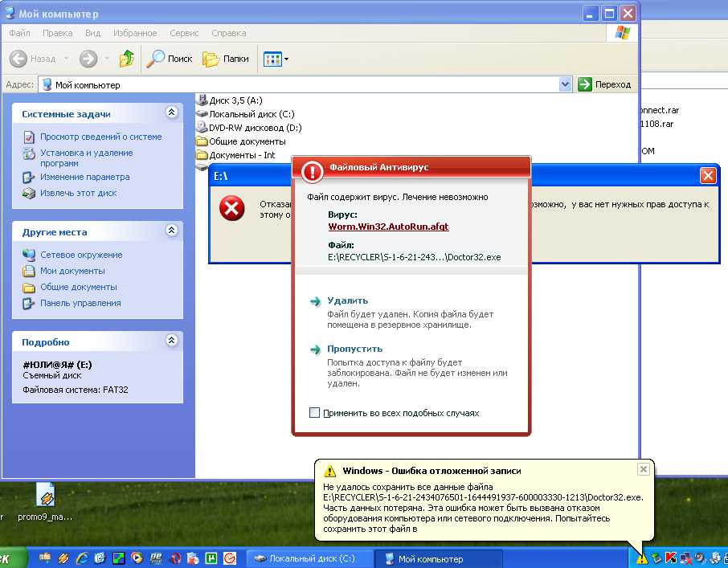Open the Избранное menu
This screenshot has width=728, height=568.
pyautogui.click(x=135, y=33)
